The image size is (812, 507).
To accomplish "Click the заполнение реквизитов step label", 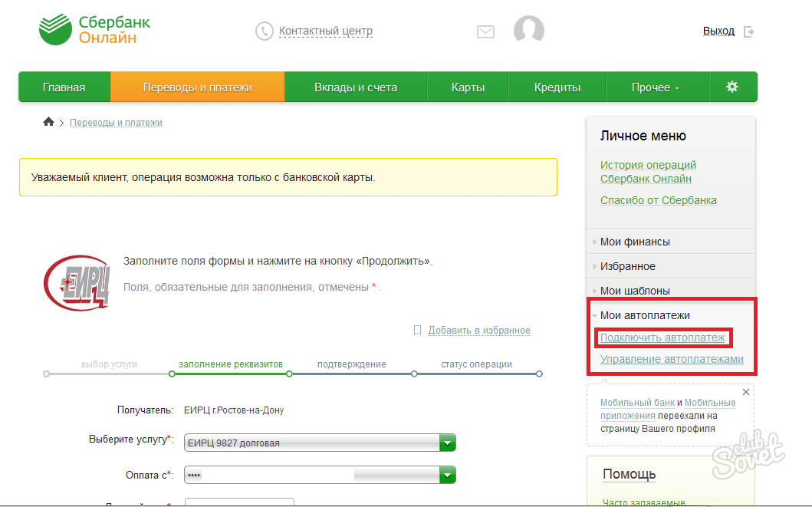I will (231, 364).
